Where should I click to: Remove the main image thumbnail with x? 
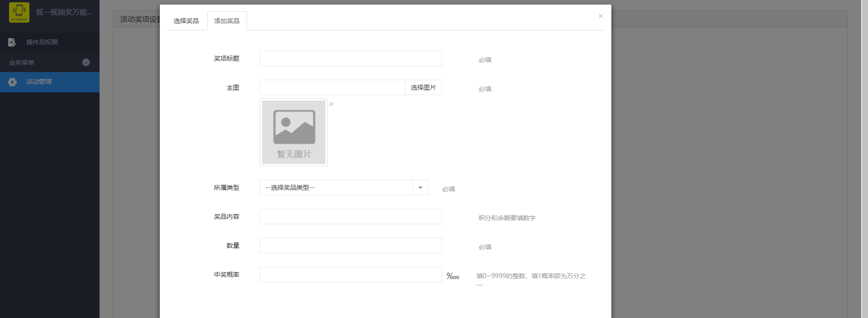tap(331, 104)
